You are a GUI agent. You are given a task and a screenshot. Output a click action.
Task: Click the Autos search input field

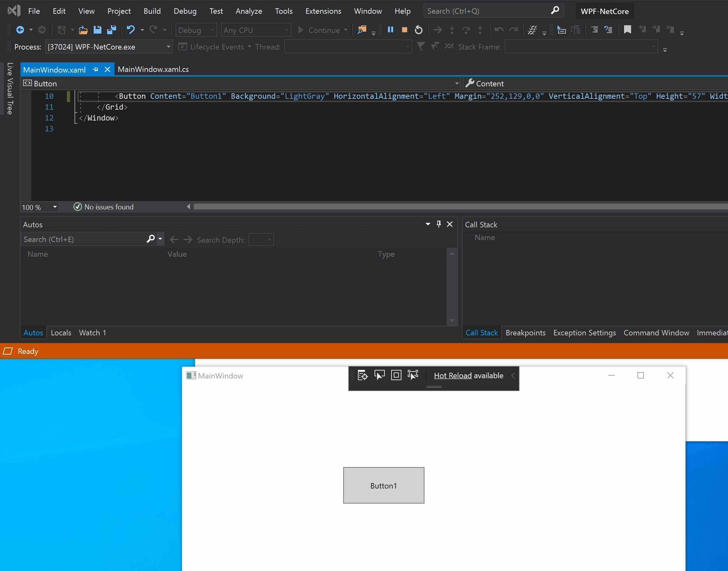[83, 239]
